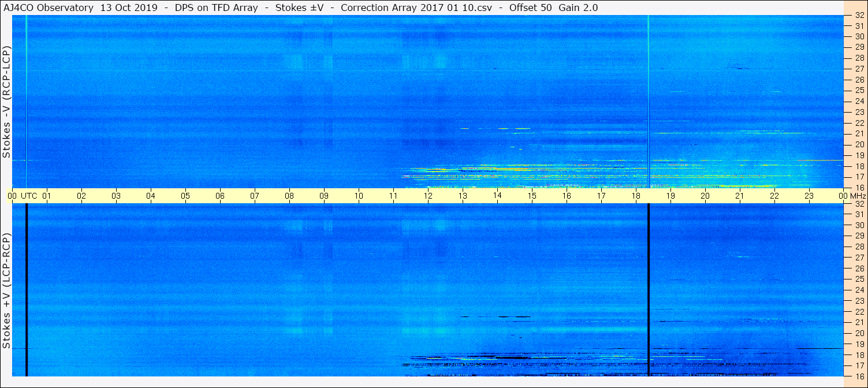The height and width of the screenshot is (388, 868).
Task: Click the 'Gain 2.0' header value
Action: [578, 8]
